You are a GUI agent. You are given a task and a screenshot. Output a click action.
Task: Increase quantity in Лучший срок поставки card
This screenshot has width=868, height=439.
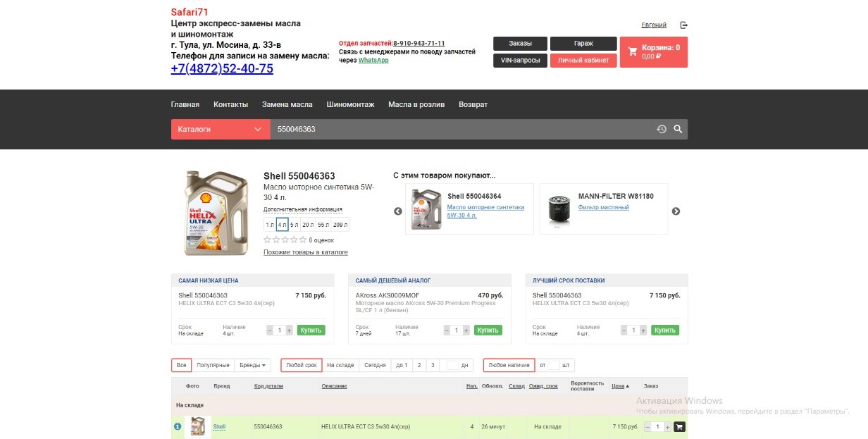(x=643, y=330)
